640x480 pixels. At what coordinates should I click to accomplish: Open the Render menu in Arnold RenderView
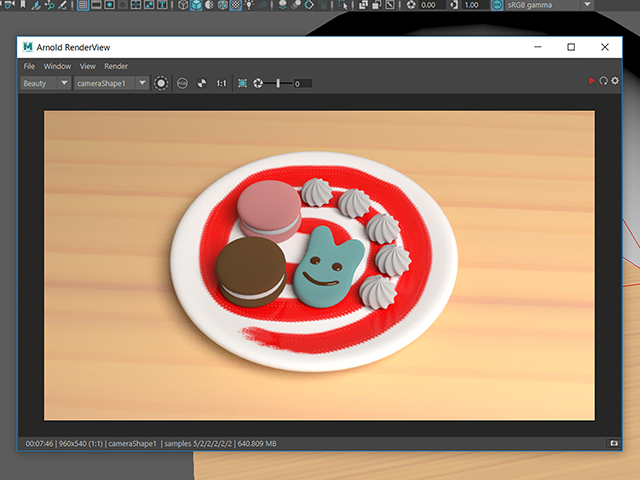click(x=116, y=66)
